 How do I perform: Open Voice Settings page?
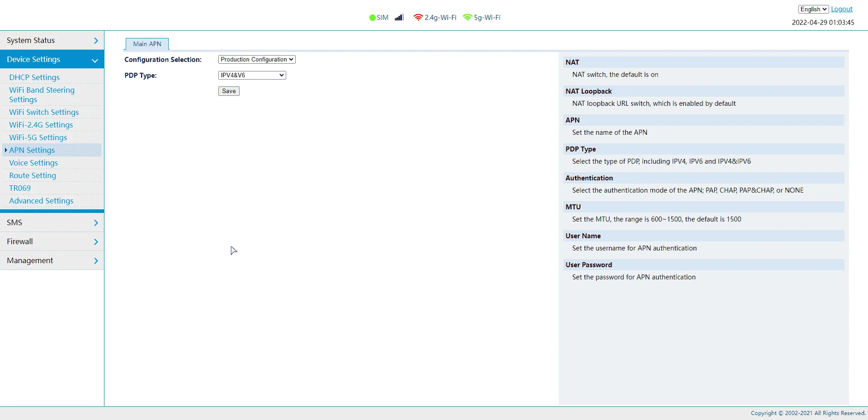33,163
